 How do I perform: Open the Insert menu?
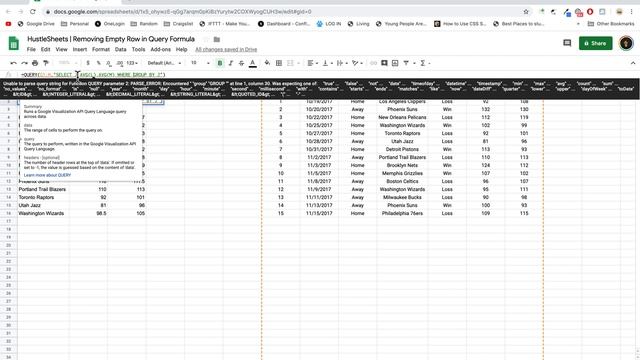point(80,49)
